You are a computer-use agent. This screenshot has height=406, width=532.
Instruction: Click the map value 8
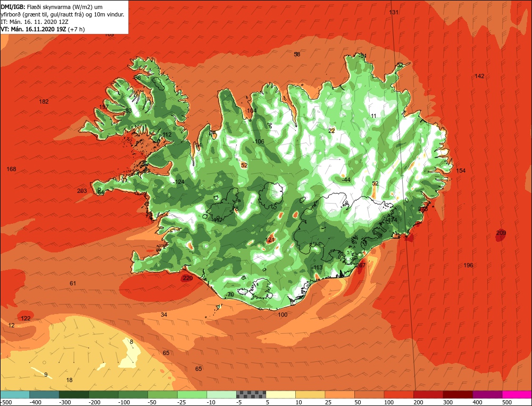[131, 342]
